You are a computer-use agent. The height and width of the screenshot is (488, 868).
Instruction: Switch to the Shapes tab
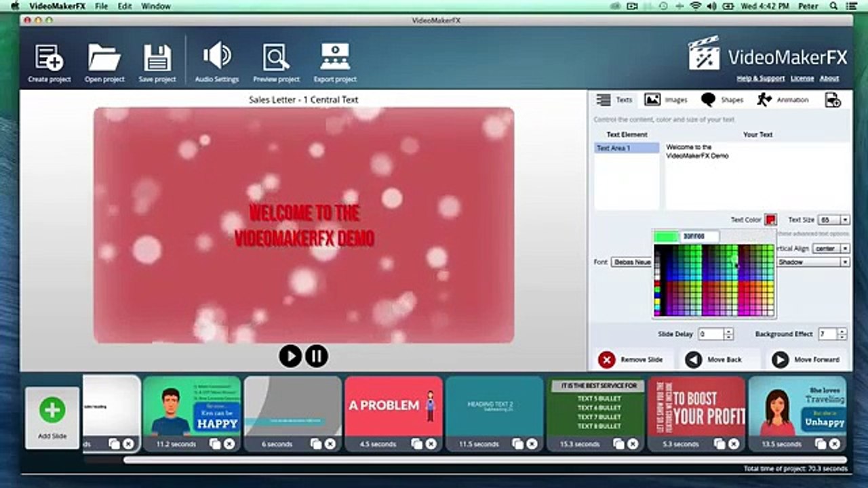(722, 100)
